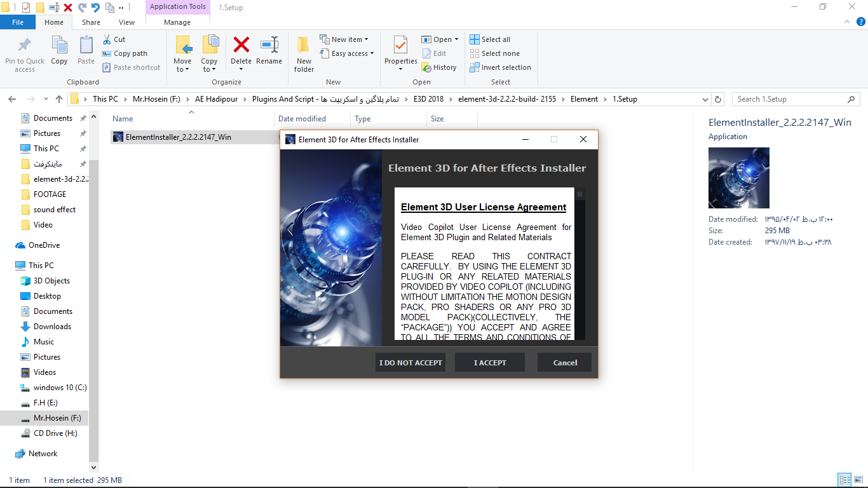Click Select all in ribbon
Screen dimensions: 868x488
[x=490, y=39]
